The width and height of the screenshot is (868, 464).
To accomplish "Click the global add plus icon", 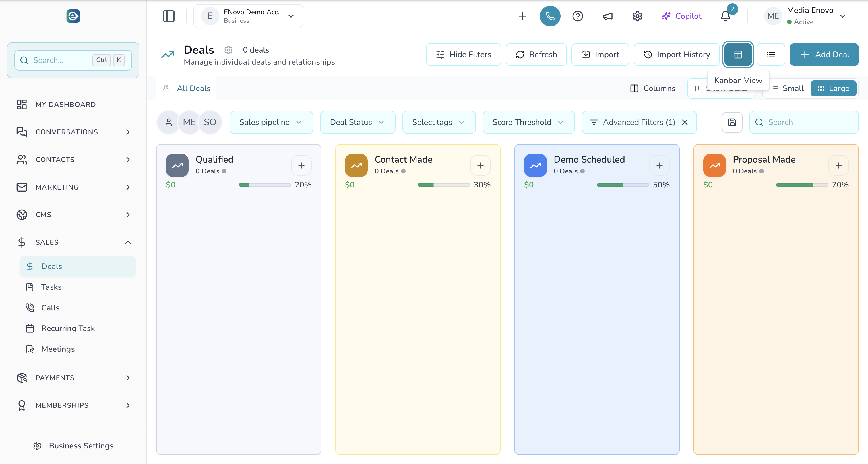I will click(522, 16).
